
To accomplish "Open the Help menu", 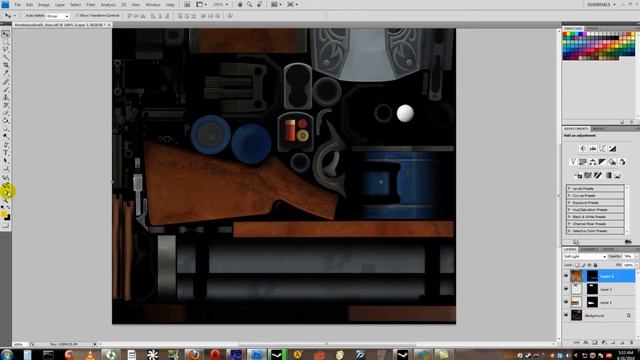I will [170, 5].
